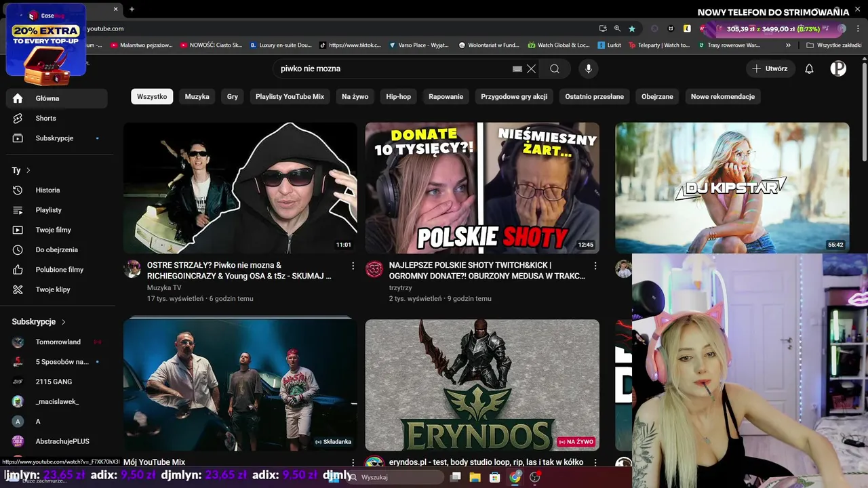Open the Lurkit bookmark
Viewport: 868px width, 488px height.
click(x=609, y=45)
